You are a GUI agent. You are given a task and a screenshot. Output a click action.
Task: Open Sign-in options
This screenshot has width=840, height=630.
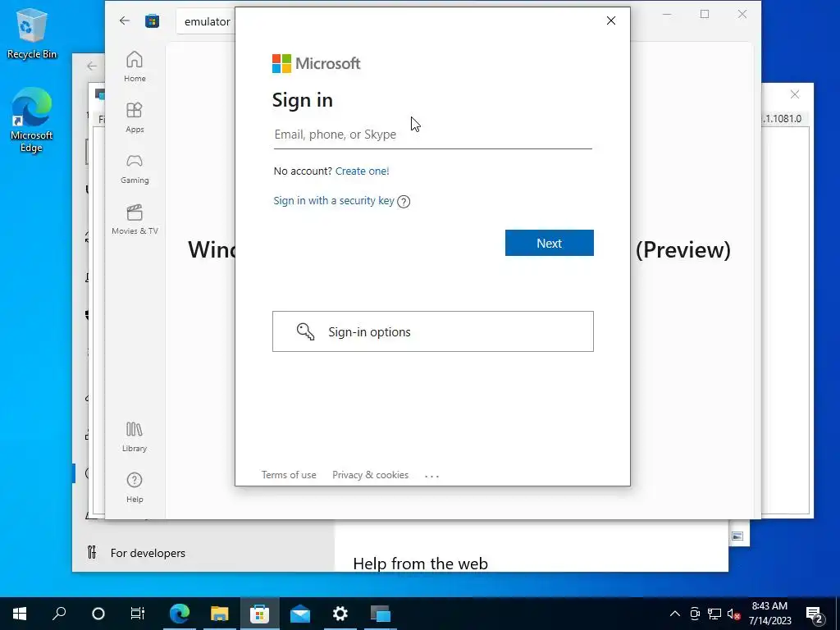(x=433, y=331)
